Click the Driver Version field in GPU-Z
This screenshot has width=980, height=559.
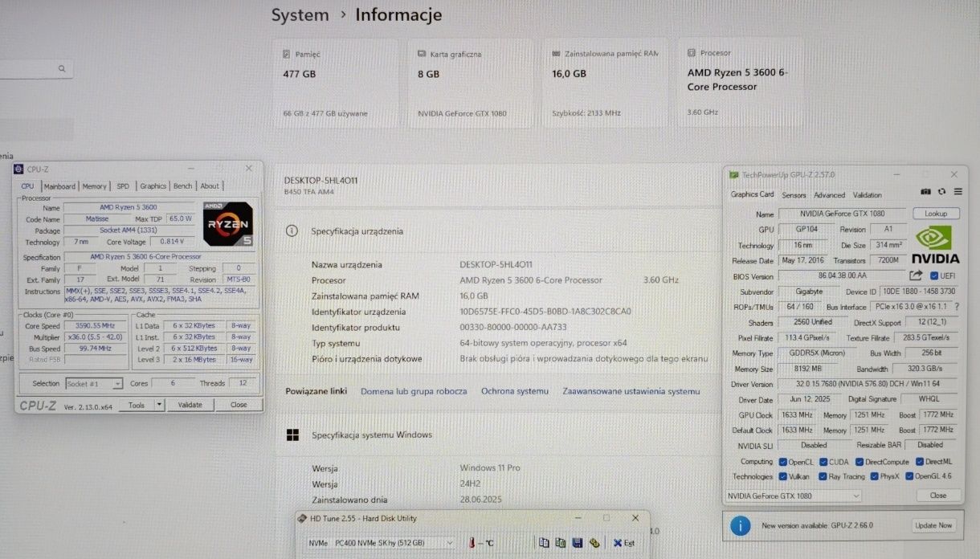click(x=868, y=384)
